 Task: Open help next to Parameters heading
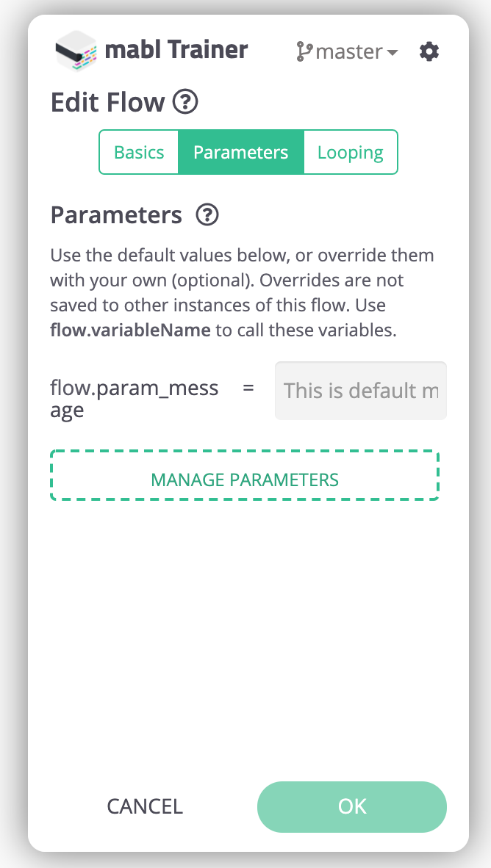click(208, 215)
